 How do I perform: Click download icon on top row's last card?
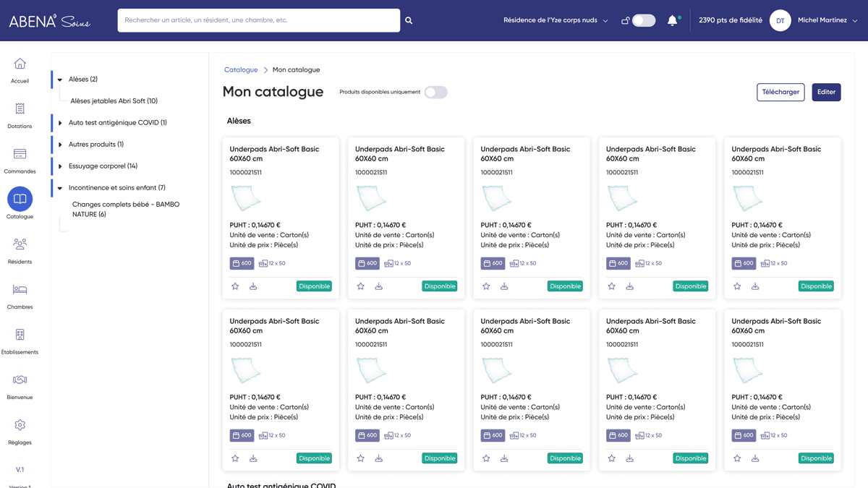click(755, 286)
